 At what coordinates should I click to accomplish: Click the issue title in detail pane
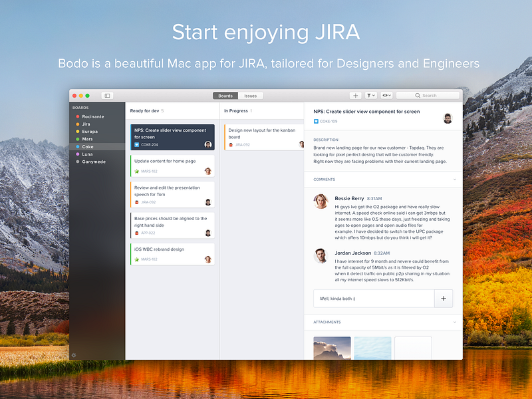click(x=366, y=111)
